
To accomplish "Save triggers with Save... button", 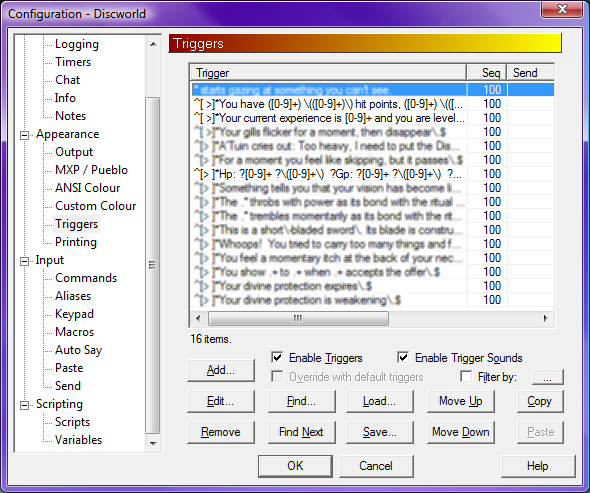I will point(380,432).
